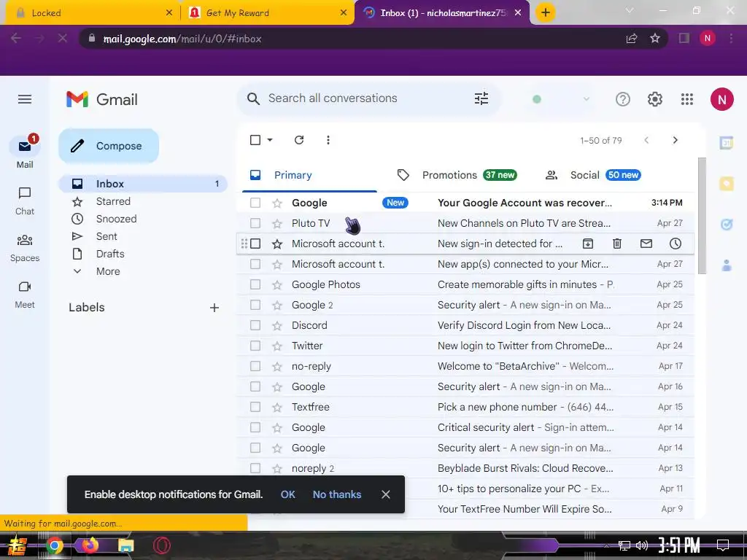Launch Opera from taskbar
This screenshot has height=560, width=747.
[x=161, y=545]
